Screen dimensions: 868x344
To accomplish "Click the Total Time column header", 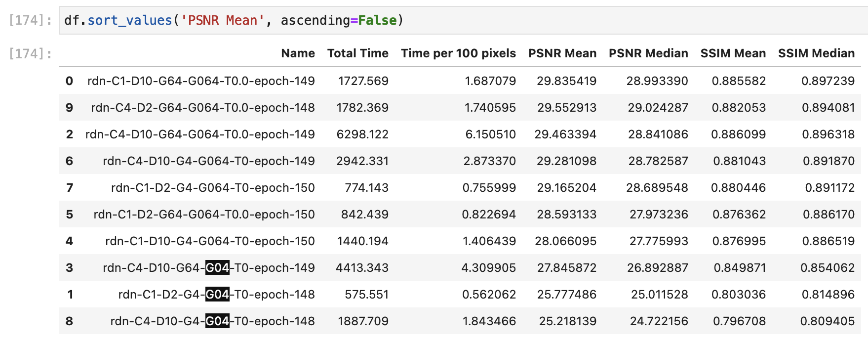I will (357, 53).
